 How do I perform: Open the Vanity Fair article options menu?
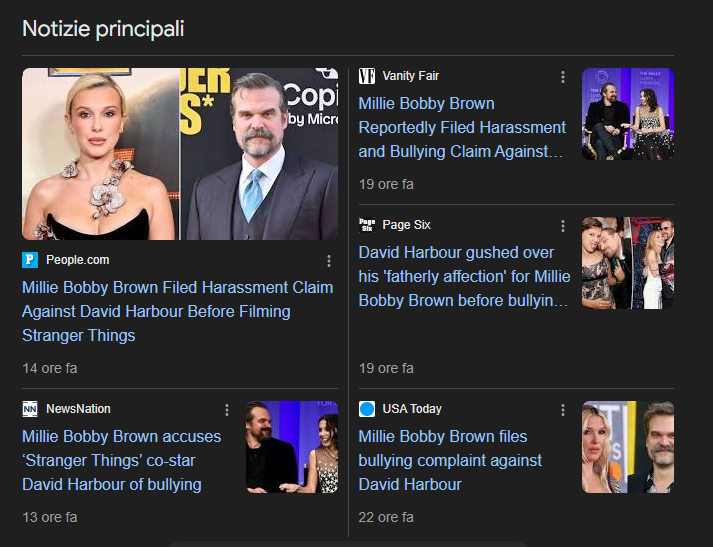pos(563,77)
